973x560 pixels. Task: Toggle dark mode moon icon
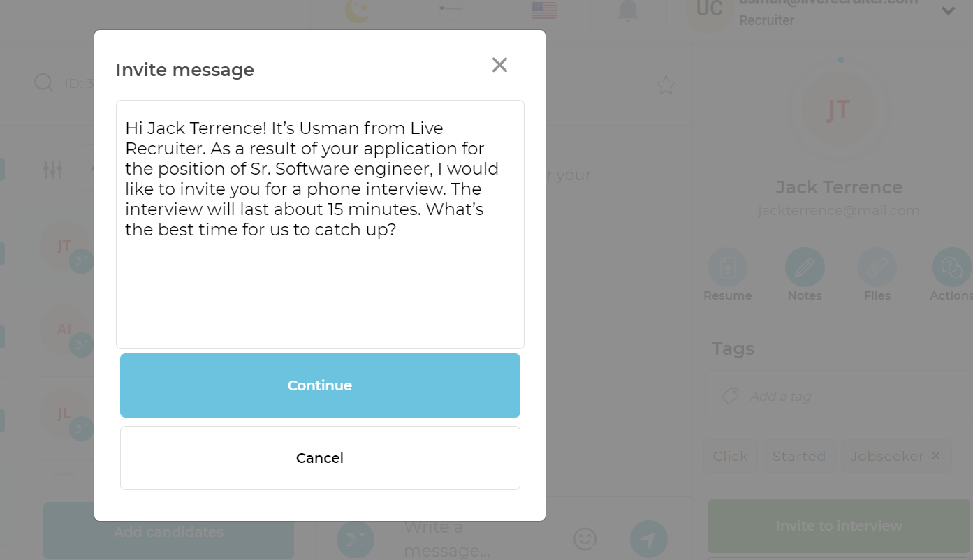point(358,10)
